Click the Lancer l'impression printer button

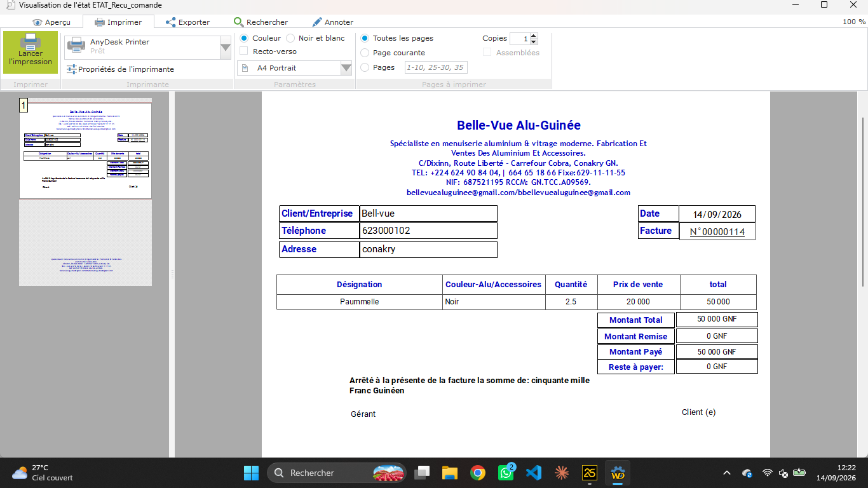31,53
